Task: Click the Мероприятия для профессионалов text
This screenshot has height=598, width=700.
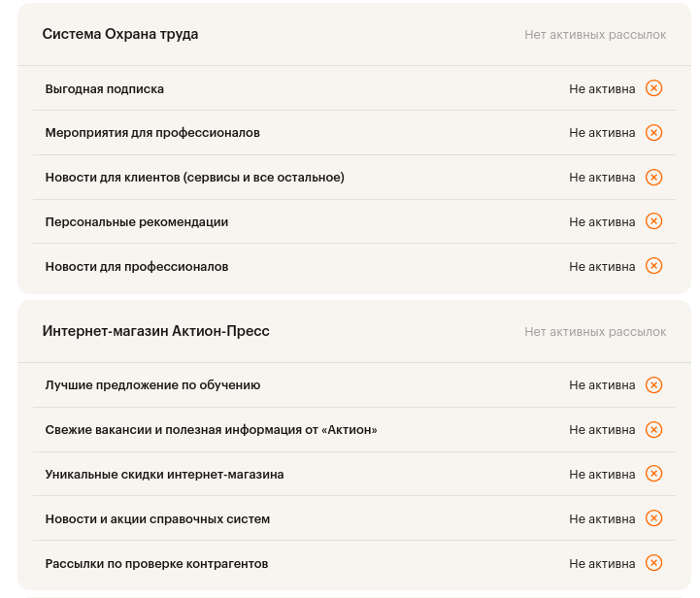Action: point(152,133)
